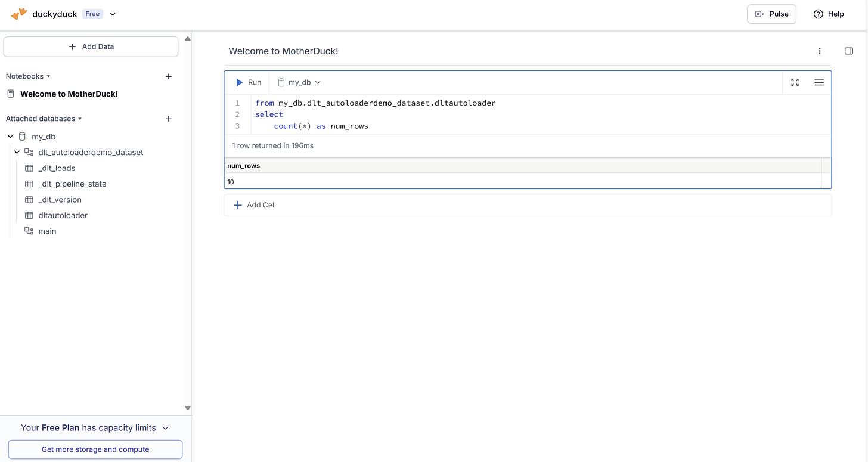The width and height of the screenshot is (868, 462).
Task: Open the my_db selector in the cell toolbar
Action: 298,82
